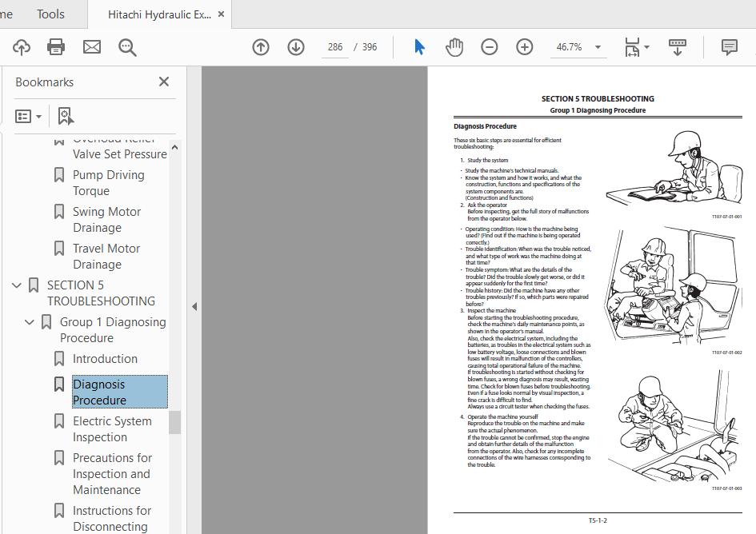Click bookmark icon beside SECTION 5 TROUBLESHOOTING
The height and width of the screenshot is (534, 756).
coord(34,285)
